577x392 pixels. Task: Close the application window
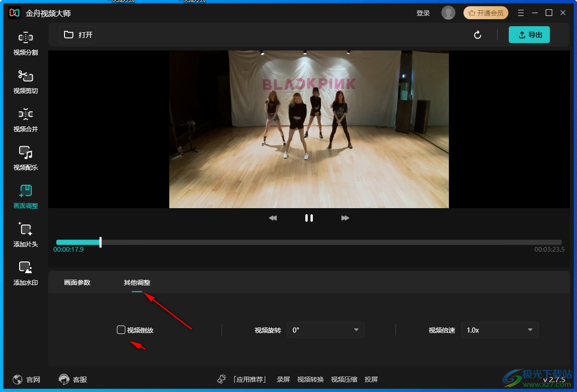coord(563,13)
